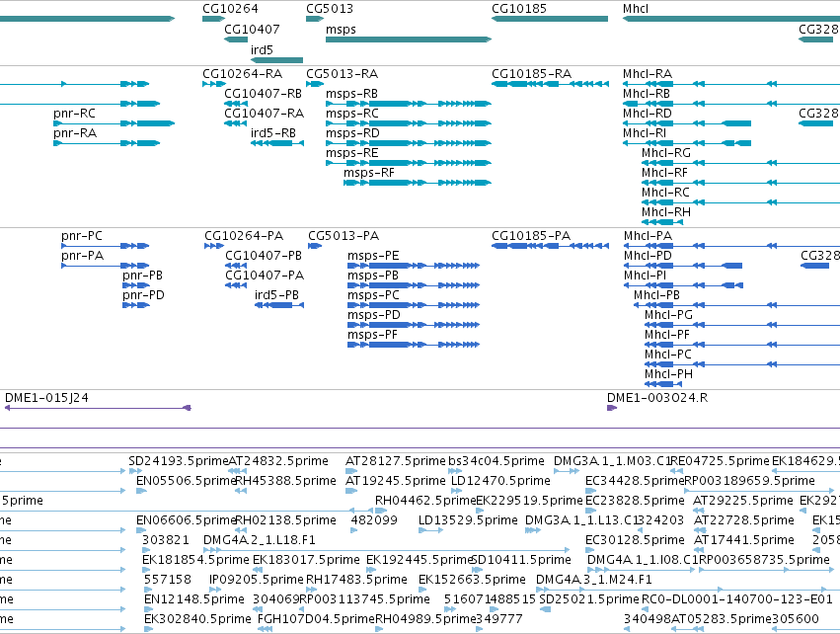Select RC0-DL0001-140700-123-E01 feature
The height and width of the screenshot is (634, 840).
point(737,599)
